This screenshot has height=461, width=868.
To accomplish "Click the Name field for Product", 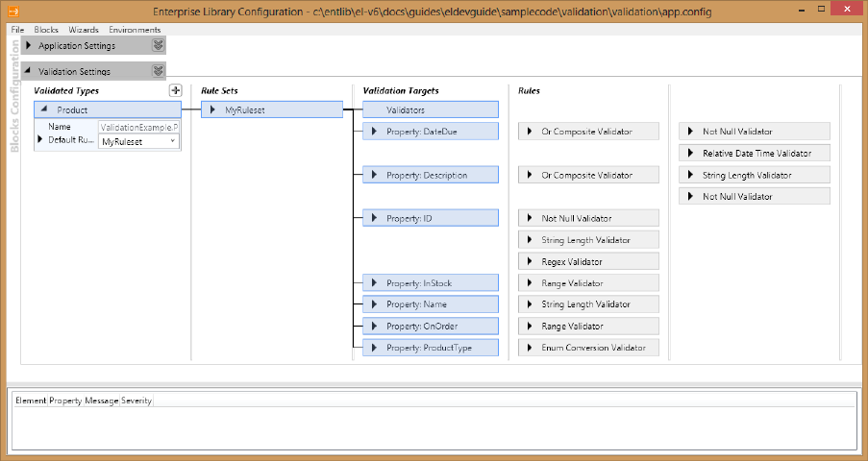I will [x=138, y=126].
